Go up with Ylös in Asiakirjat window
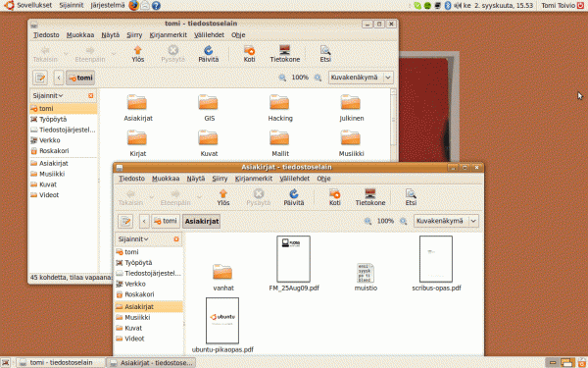This screenshot has height=368, width=588. coord(223,197)
